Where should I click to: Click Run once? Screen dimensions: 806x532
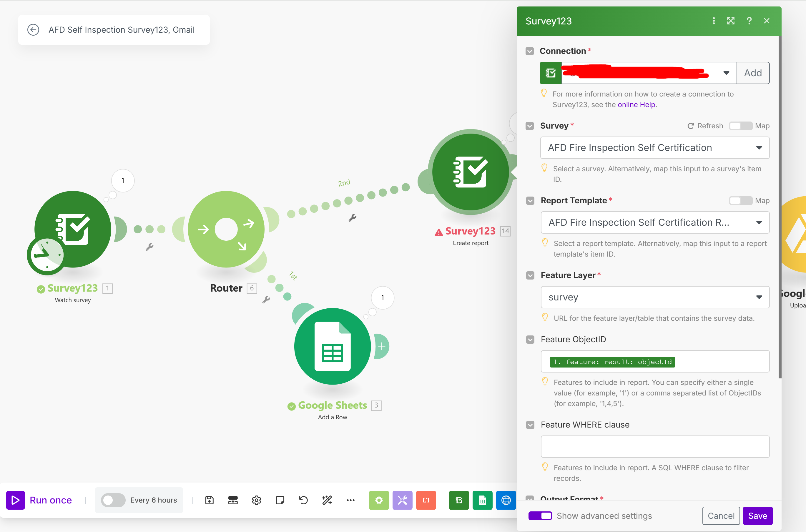point(39,500)
